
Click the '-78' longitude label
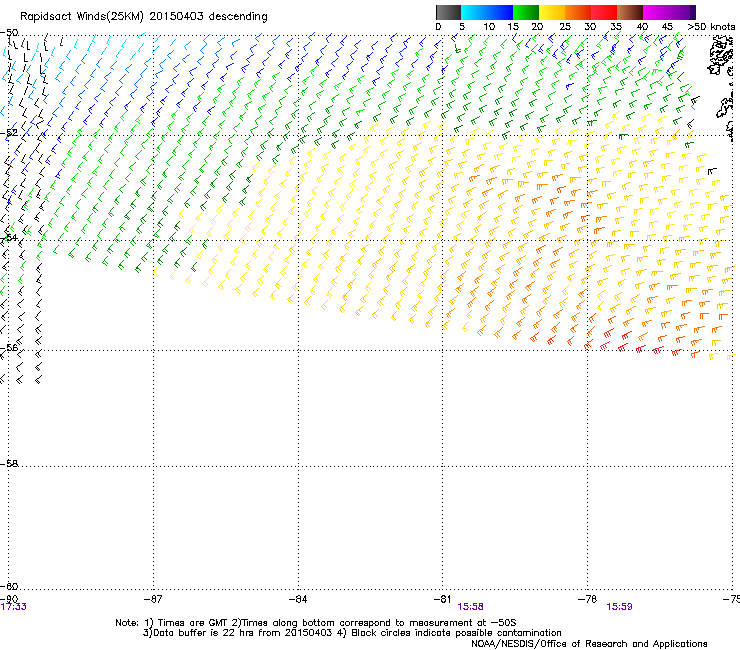click(x=587, y=599)
